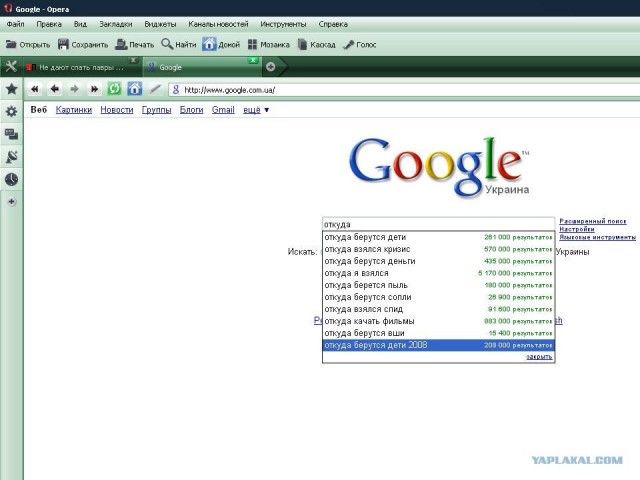Select suggestion 'откуда берутся вши'

coord(438,333)
